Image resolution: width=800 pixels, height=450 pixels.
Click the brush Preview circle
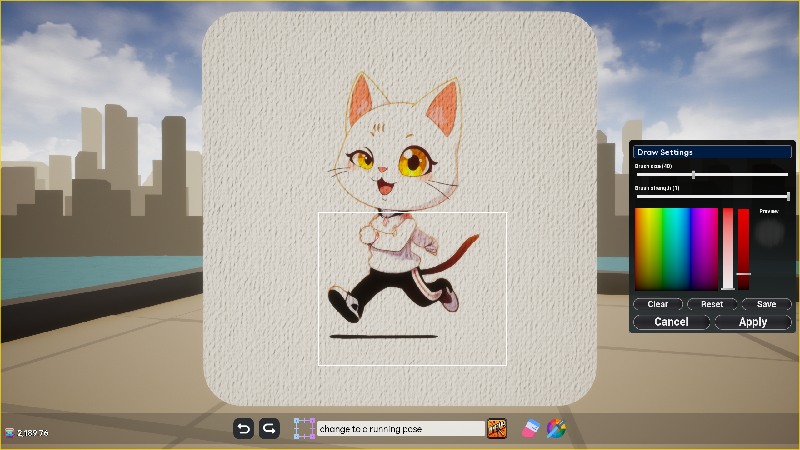(769, 233)
